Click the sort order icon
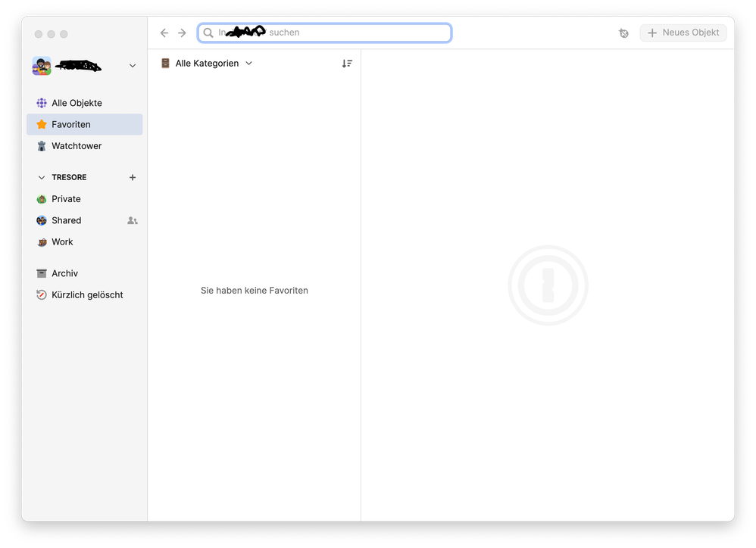This screenshot has width=756, height=548. pyautogui.click(x=347, y=64)
